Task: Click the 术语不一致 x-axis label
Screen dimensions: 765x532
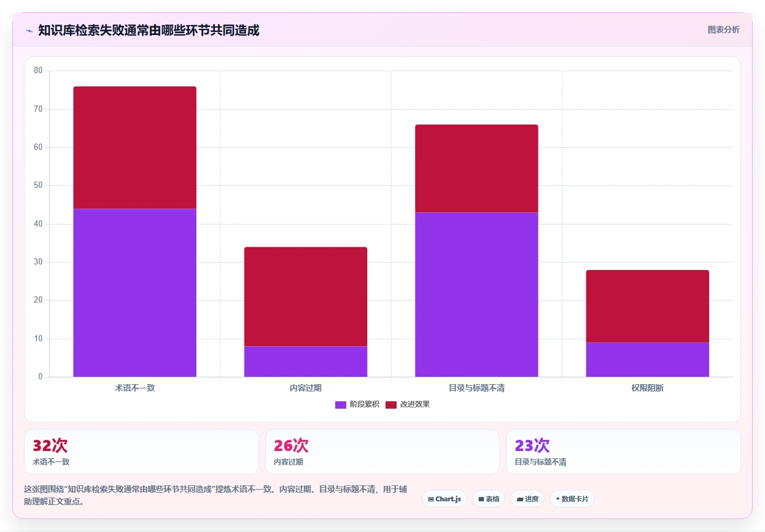Action: coord(134,388)
